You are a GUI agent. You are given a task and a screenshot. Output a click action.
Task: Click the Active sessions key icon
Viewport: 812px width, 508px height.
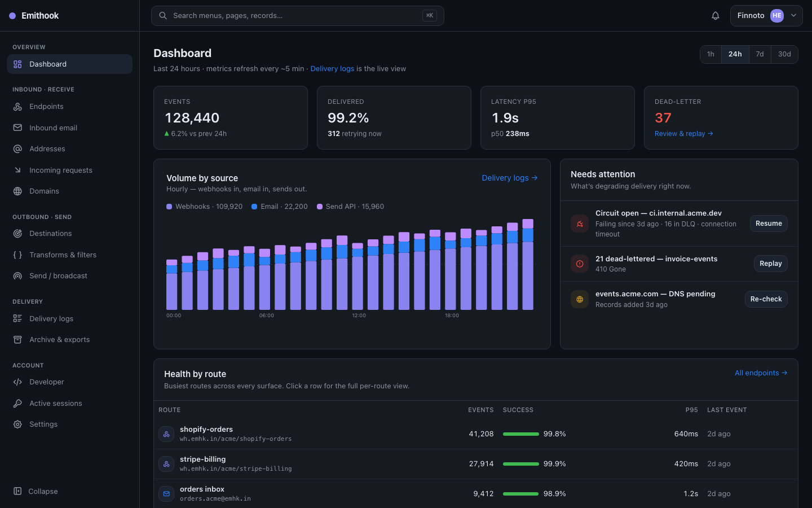tap(17, 403)
